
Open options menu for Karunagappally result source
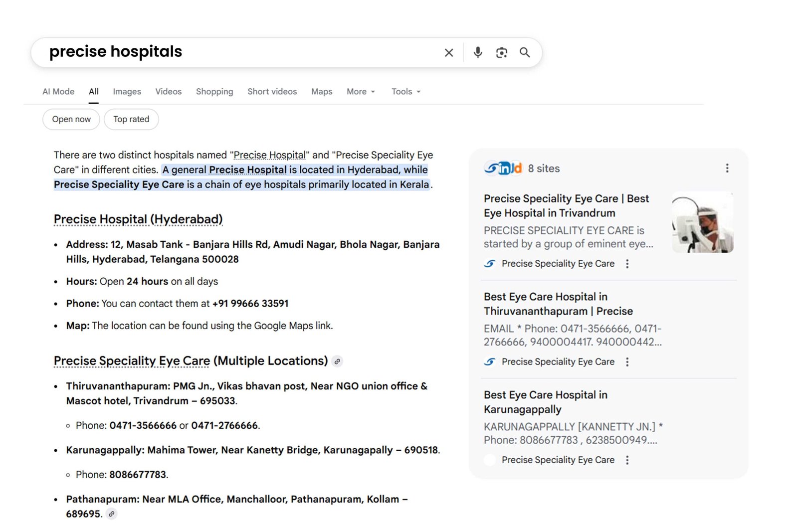[x=627, y=460]
